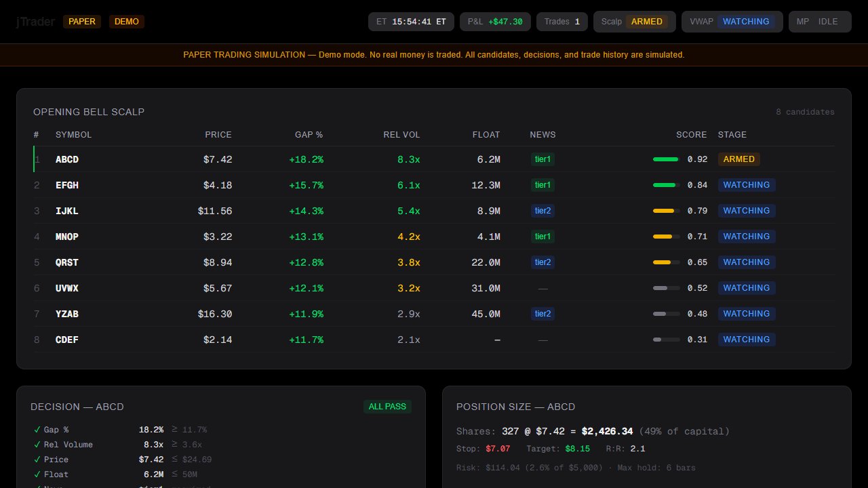868x488 pixels.
Task: Click the tier1 news tag for ABCD
Action: pyautogui.click(x=542, y=159)
